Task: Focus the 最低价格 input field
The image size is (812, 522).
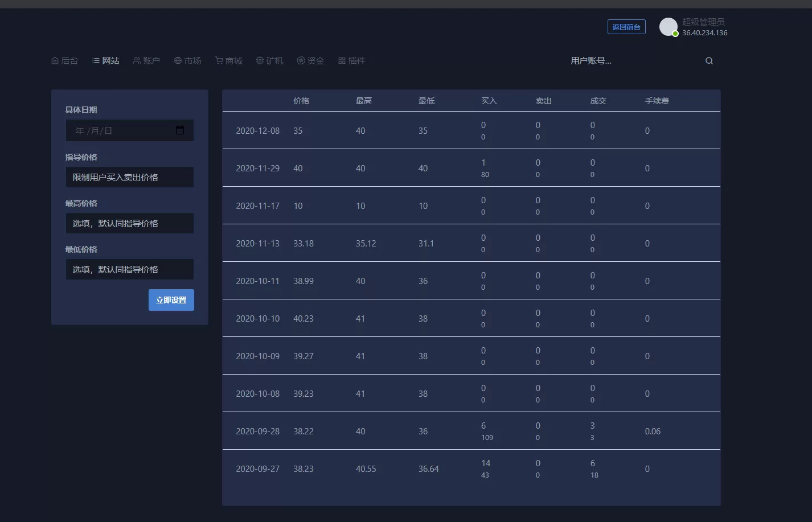Action: (130, 269)
